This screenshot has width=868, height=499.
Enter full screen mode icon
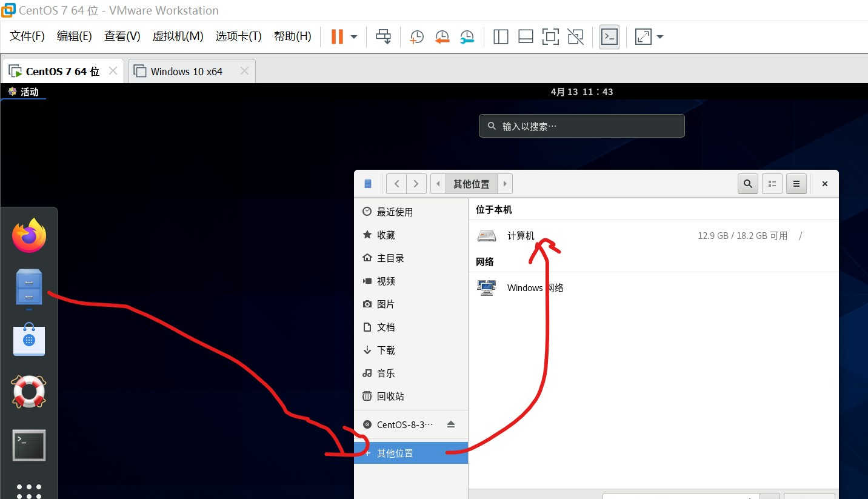point(550,37)
